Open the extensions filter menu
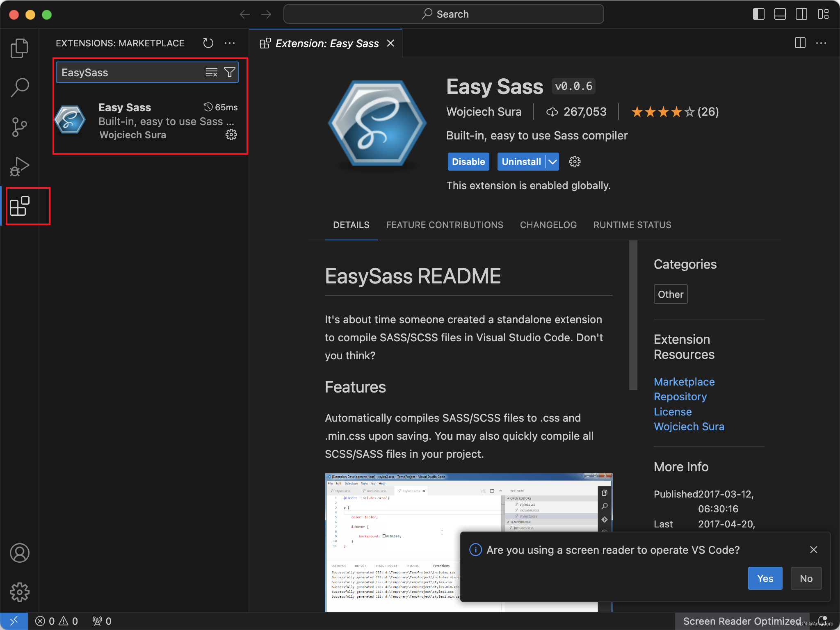 point(230,73)
